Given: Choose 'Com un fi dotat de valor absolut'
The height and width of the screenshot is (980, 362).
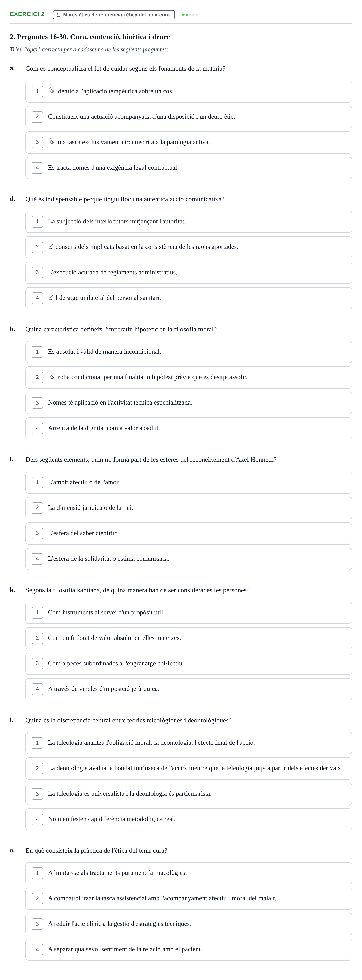Looking at the screenshot, I should (189, 638).
